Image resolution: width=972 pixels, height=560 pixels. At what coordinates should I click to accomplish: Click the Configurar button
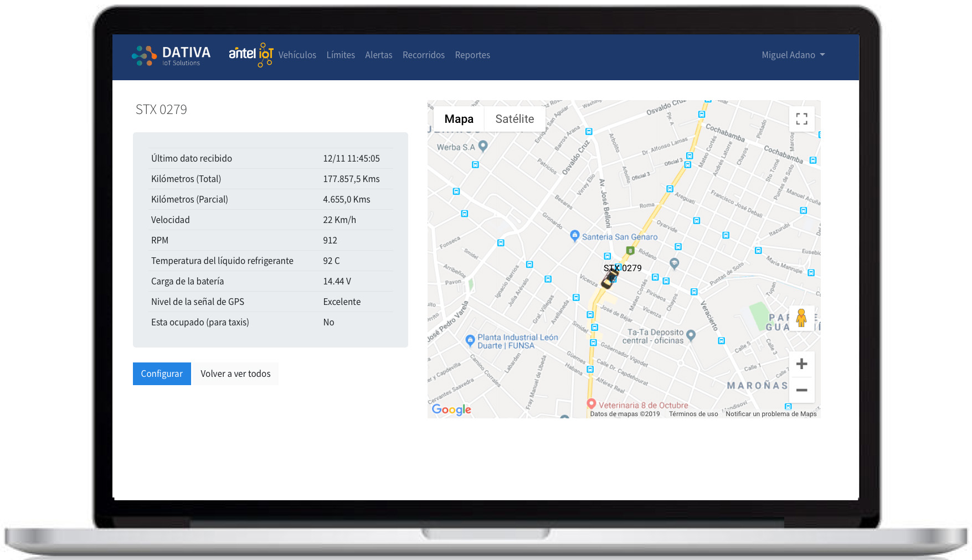(162, 374)
